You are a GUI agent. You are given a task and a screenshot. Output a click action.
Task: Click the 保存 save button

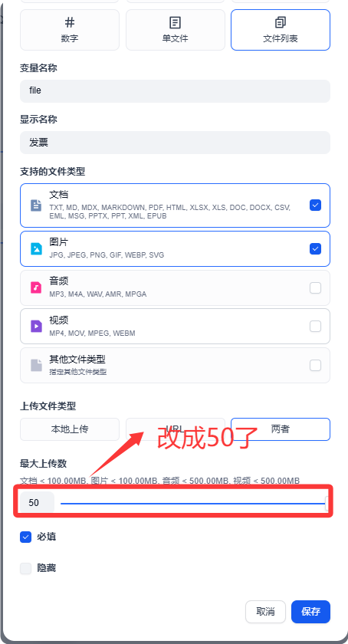310,612
